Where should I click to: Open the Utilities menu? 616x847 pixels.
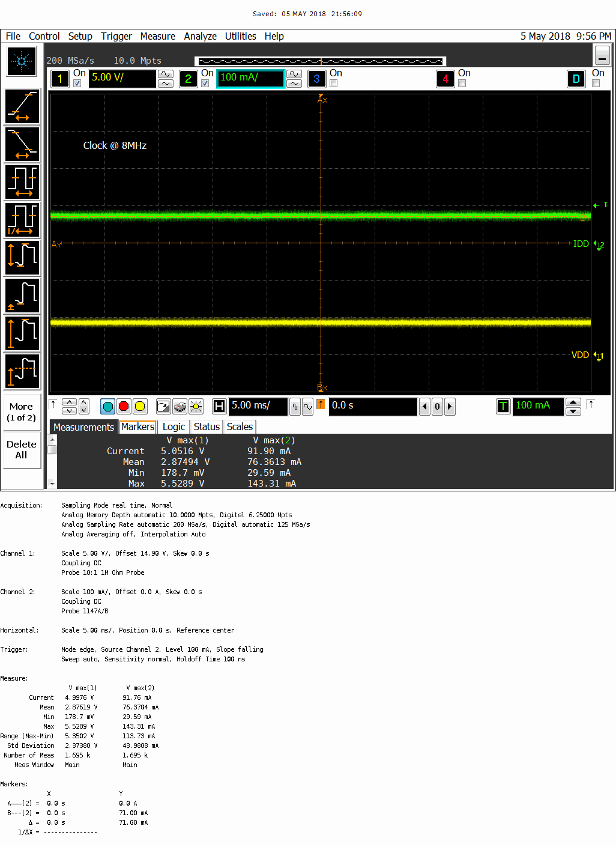tap(241, 36)
